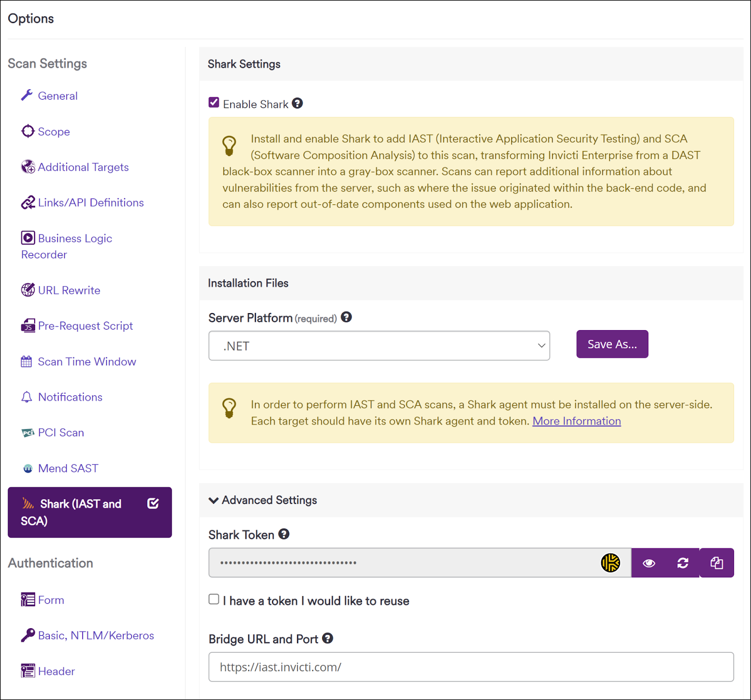Open help icon beside Enable Shark
The width and height of the screenshot is (751, 700).
point(297,103)
